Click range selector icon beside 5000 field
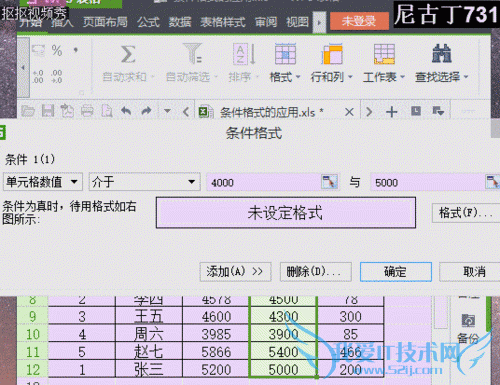Viewport: 500px width, 385px height. point(492,182)
